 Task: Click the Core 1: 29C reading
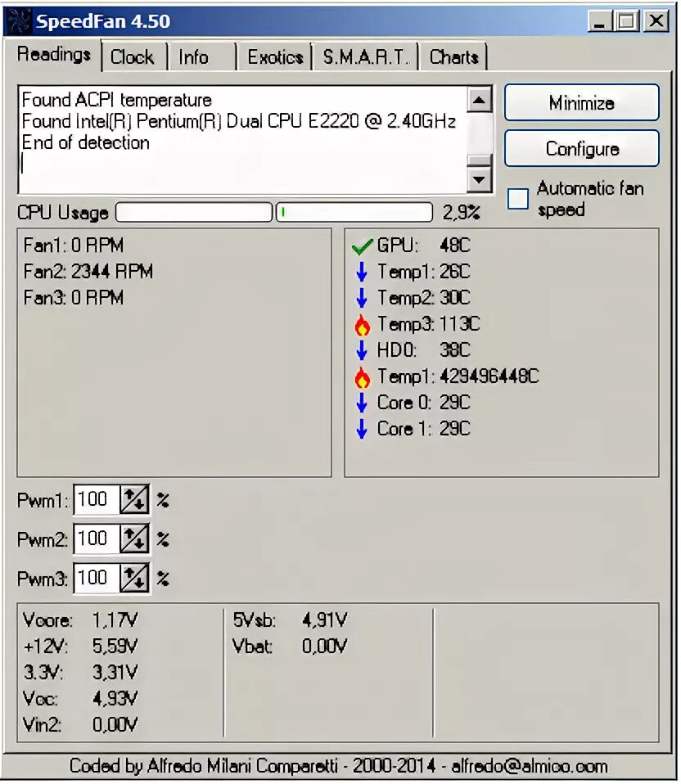click(x=423, y=429)
